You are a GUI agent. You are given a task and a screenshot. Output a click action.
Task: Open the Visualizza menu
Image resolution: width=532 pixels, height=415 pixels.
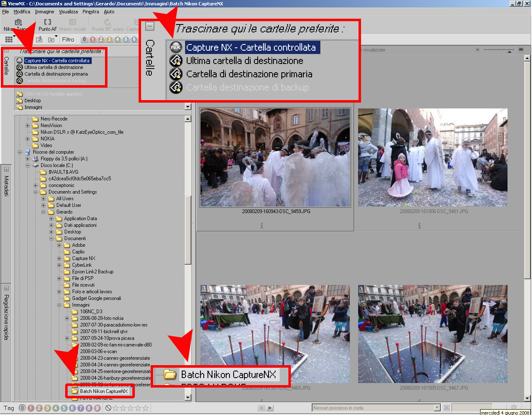point(68,12)
